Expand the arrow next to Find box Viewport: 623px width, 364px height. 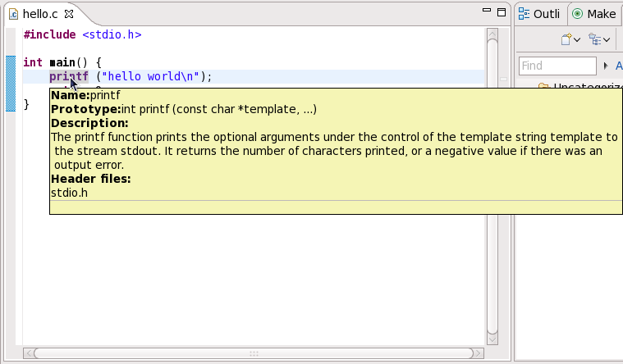click(x=607, y=66)
